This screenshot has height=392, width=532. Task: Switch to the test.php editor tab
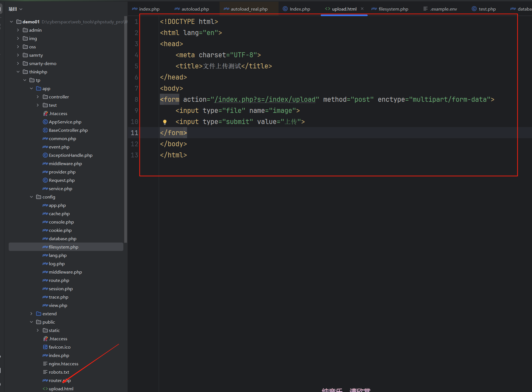pos(484,9)
